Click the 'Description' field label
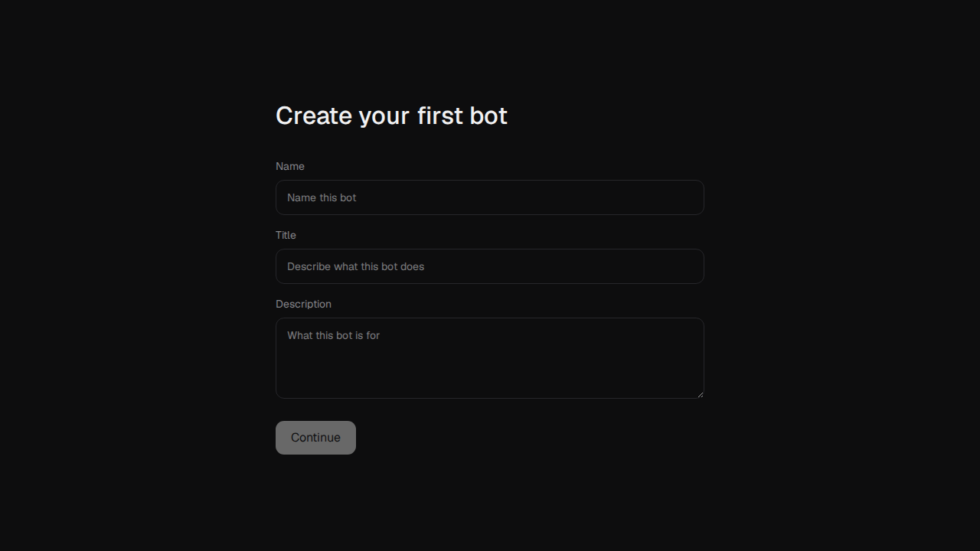980x551 pixels. 303,304
